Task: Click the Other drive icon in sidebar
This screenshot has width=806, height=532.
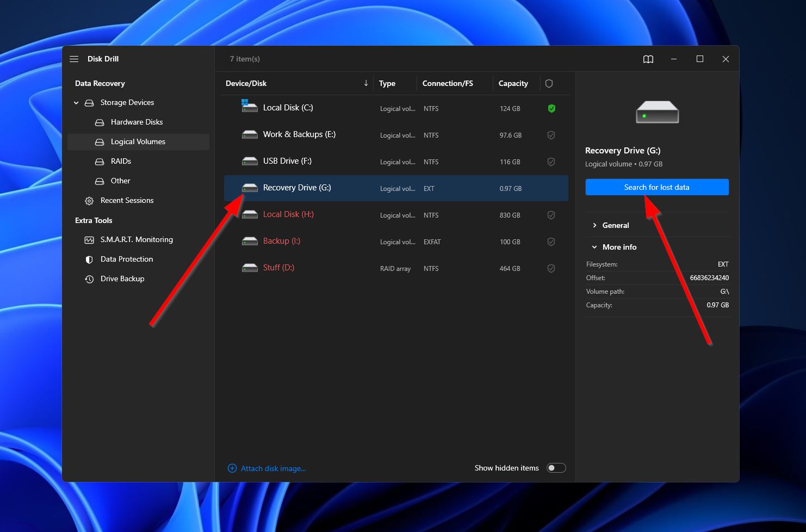Action: click(x=100, y=181)
